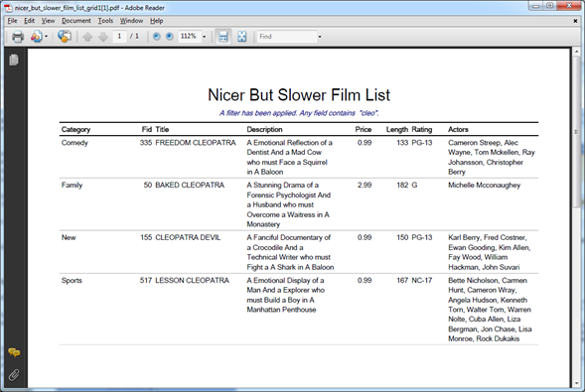Click the zoom in circle button
Viewport: 585px width, 392px height.
pyautogui.click(x=170, y=36)
